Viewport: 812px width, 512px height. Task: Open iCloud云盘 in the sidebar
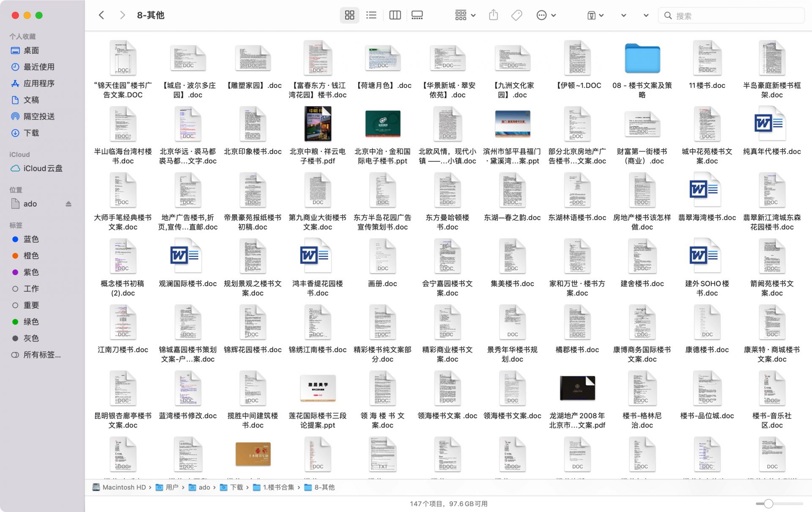click(x=42, y=168)
